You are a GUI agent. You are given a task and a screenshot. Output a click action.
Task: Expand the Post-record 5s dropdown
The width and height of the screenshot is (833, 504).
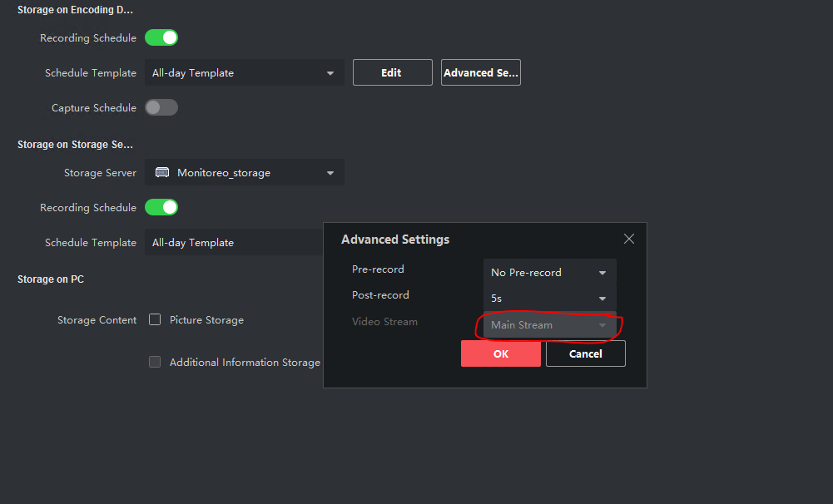click(549, 299)
